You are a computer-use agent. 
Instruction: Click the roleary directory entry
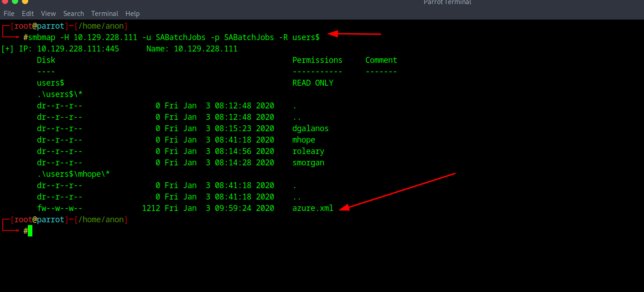[308, 151]
